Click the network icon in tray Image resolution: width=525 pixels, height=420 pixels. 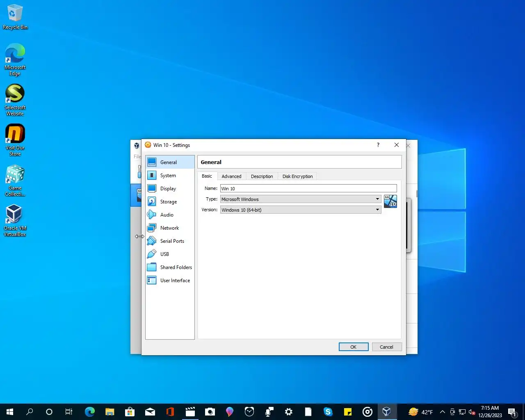pyautogui.click(x=462, y=412)
